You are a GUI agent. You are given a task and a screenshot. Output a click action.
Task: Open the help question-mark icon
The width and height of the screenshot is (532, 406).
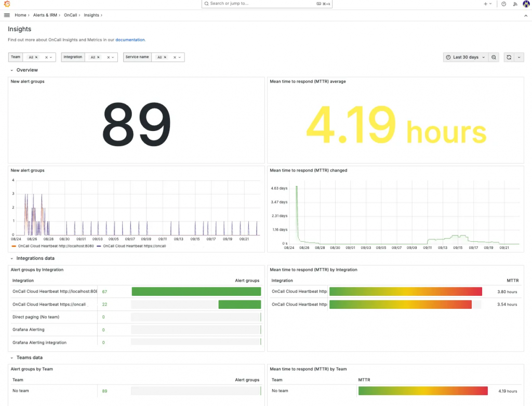point(504,4)
